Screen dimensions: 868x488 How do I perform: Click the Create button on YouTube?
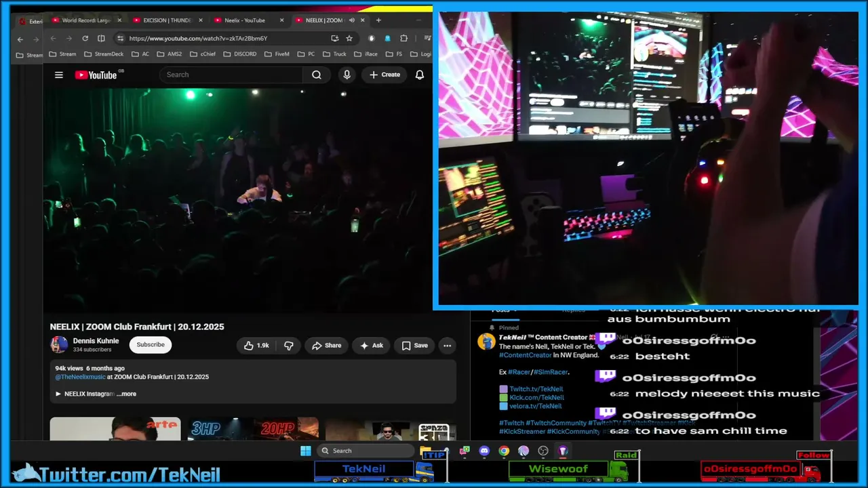coord(384,75)
